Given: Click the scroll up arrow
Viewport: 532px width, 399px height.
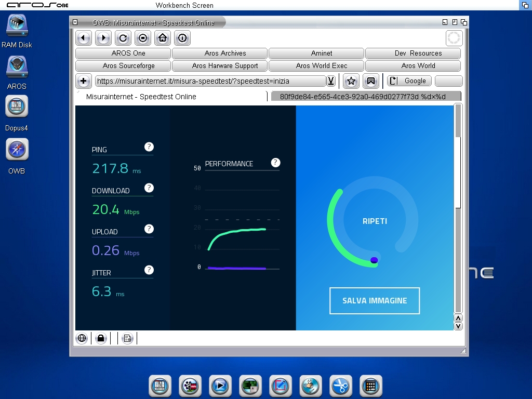Looking at the screenshot, I should (458, 318).
